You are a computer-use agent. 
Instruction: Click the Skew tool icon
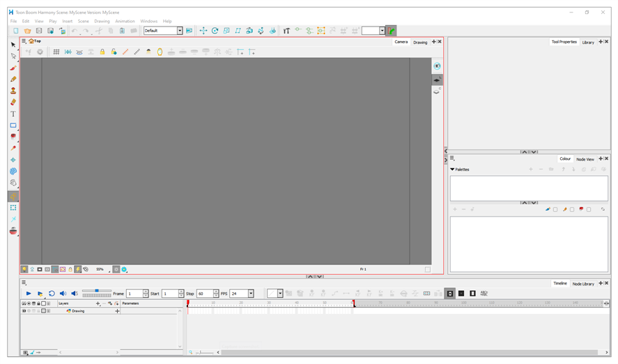click(x=238, y=31)
